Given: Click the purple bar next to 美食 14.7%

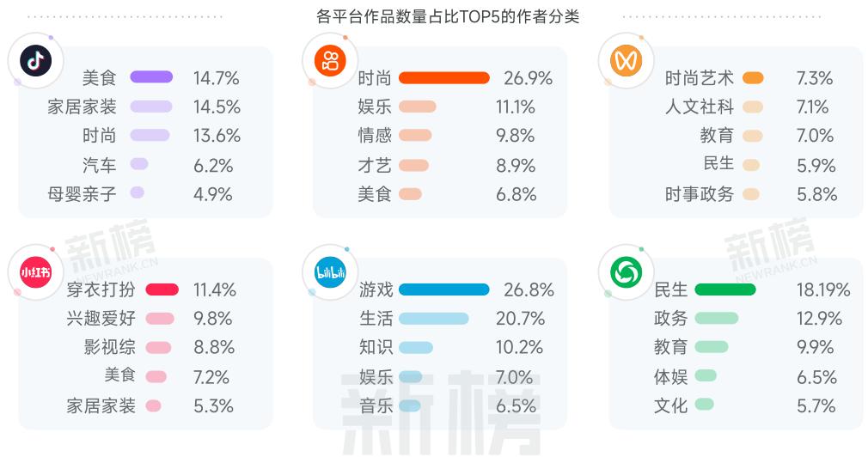Looking at the screenshot, I should click(151, 77).
